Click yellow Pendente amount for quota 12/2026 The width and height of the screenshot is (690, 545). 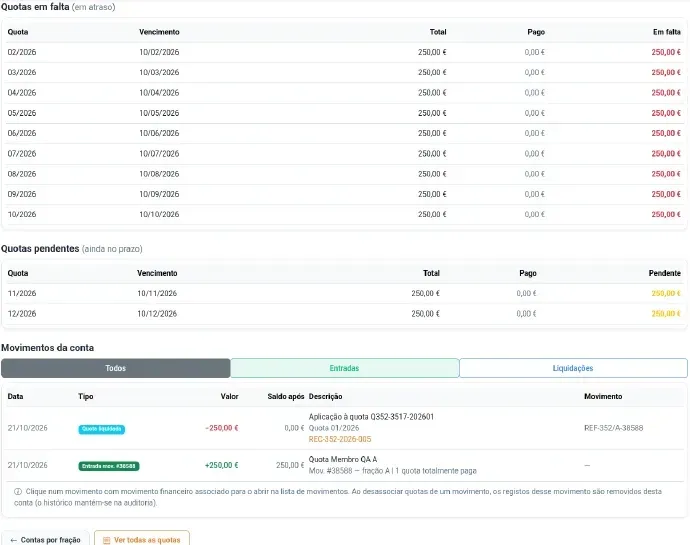click(666, 314)
